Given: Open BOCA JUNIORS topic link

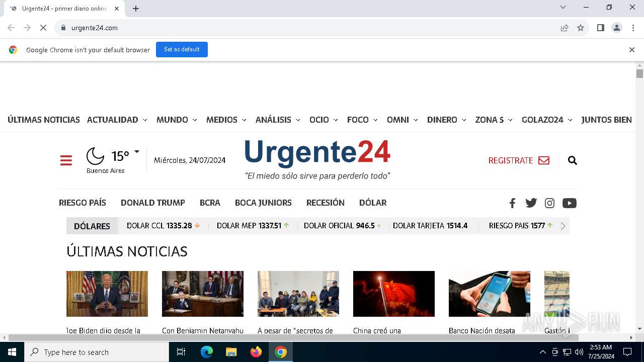Looking at the screenshot, I should [x=263, y=203].
